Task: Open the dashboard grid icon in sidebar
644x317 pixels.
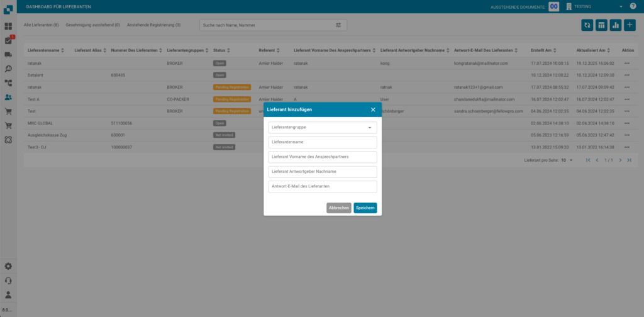Action: 8,26
